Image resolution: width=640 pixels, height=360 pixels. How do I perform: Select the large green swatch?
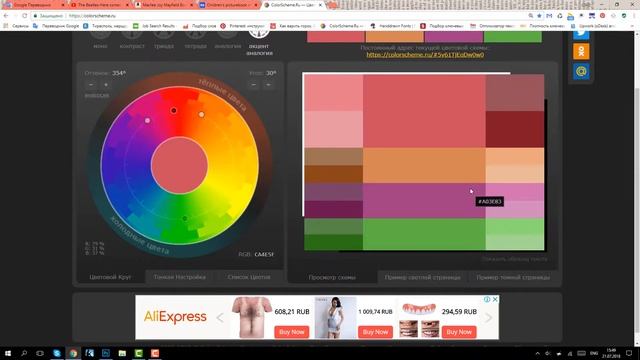(424, 234)
